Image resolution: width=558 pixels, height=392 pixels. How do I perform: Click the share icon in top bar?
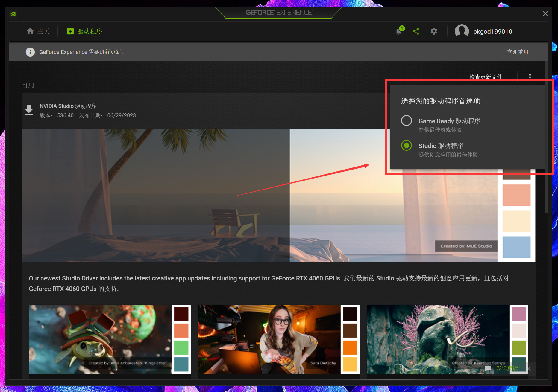click(416, 31)
